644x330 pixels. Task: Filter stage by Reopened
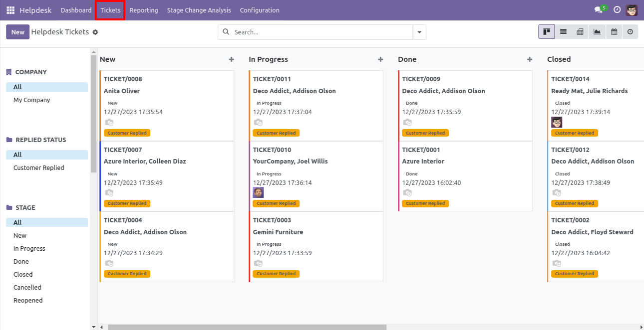(47, 301)
